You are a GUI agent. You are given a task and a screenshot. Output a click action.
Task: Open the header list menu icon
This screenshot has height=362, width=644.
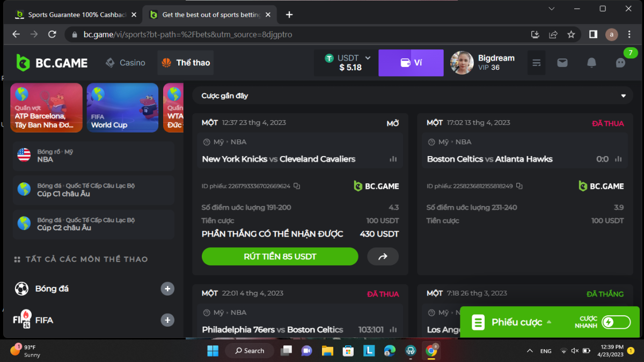point(536,63)
